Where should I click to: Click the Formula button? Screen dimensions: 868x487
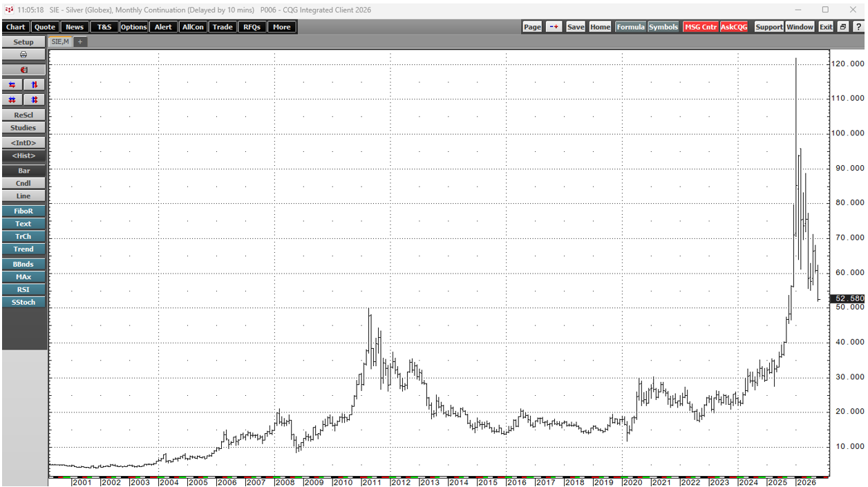pos(630,27)
